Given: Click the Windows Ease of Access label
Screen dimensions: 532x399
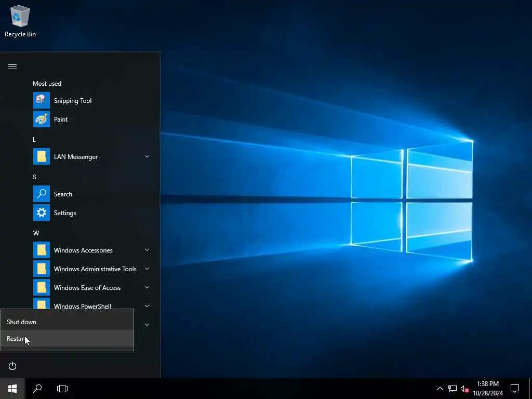Looking at the screenshot, I should (x=87, y=288).
